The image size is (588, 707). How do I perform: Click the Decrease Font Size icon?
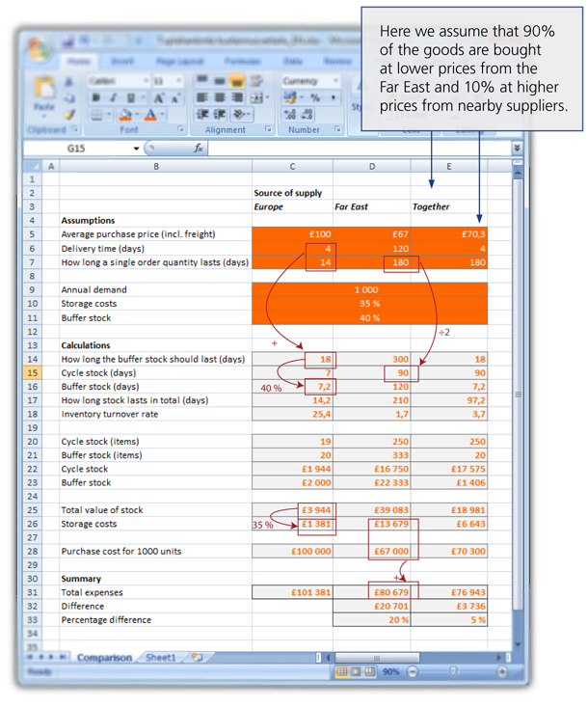tap(175, 97)
